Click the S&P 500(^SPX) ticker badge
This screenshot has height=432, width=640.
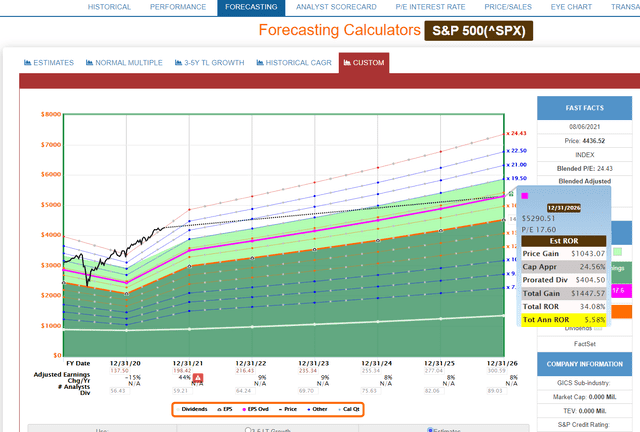(479, 31)
